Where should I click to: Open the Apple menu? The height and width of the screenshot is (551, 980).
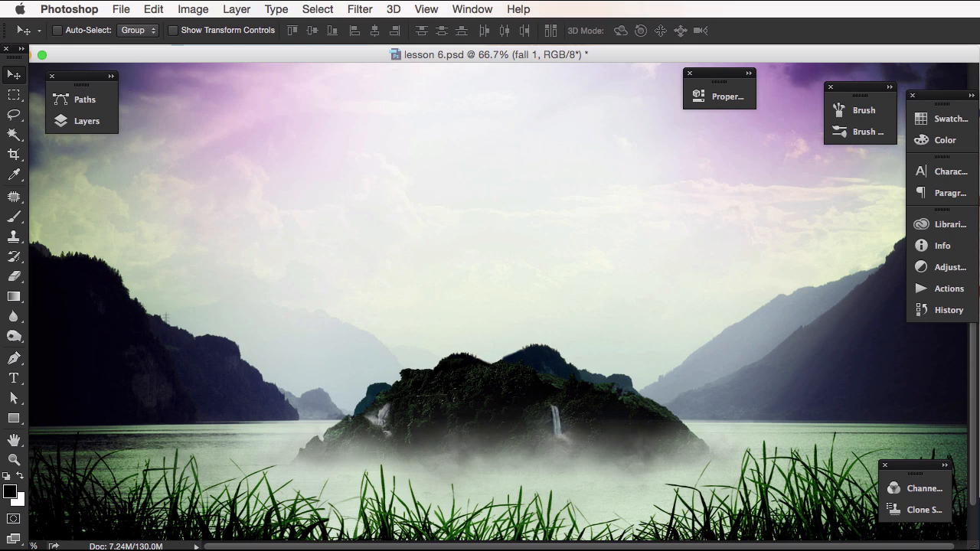pyautogui.click(x=20, y=9)
